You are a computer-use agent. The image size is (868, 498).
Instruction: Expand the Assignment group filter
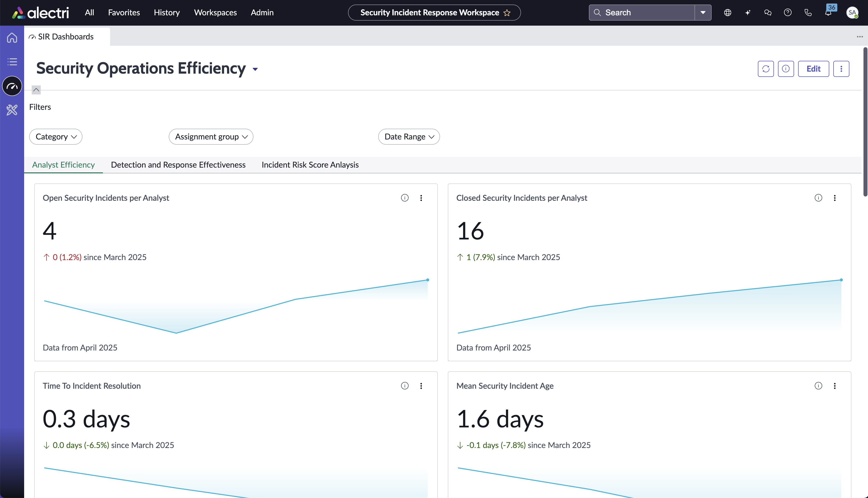pyautogui.click(x=211, y=136)
